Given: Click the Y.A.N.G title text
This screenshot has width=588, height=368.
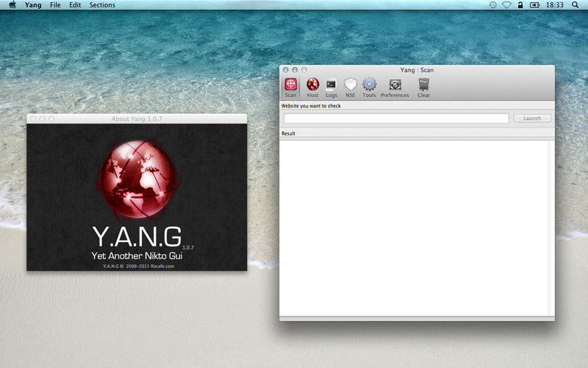Looking at the screenshot, I should [137, 236].
